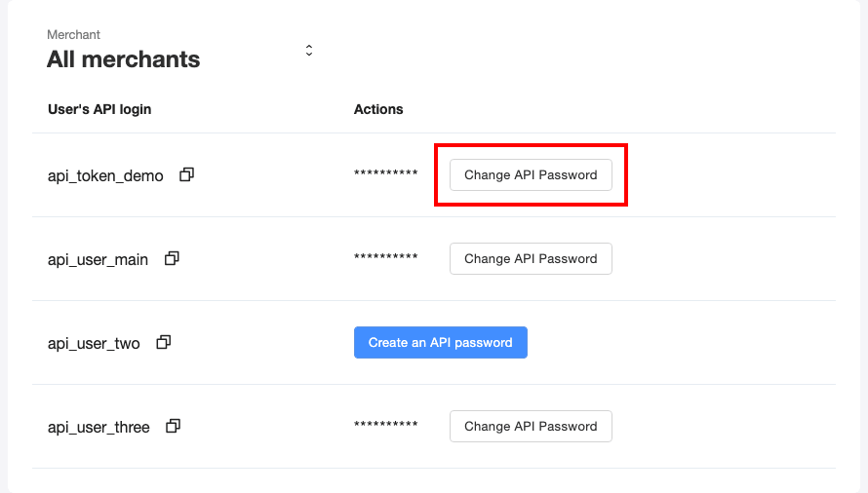Screen dimensions: 868x493
Task: Select the api_user_two login text
Action: coord(94,344)
